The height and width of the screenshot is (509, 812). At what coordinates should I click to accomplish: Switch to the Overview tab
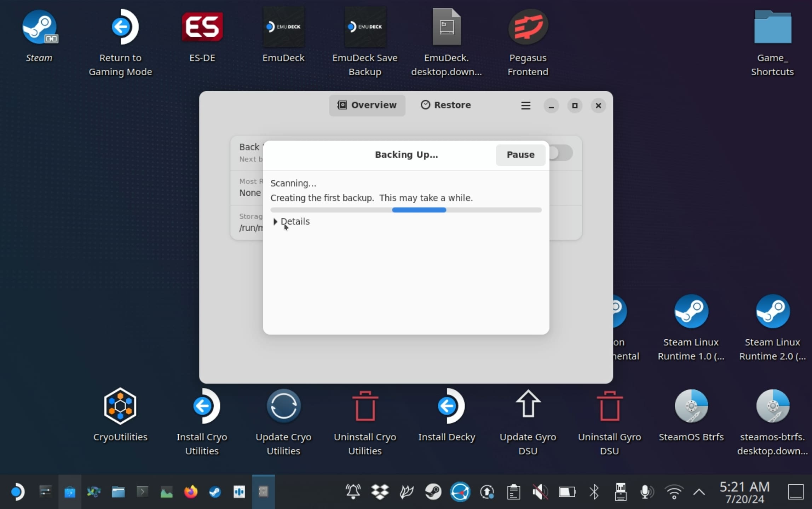pyautogui.click(x=367, y=105)
